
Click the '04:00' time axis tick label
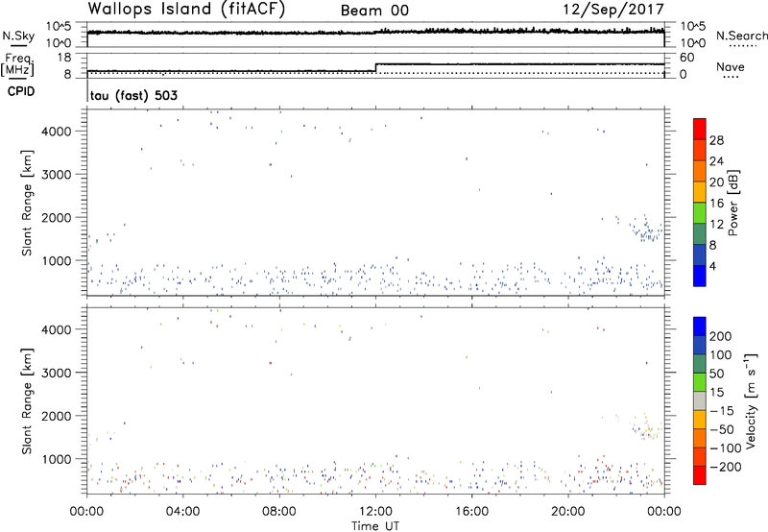tap(183, 512)
